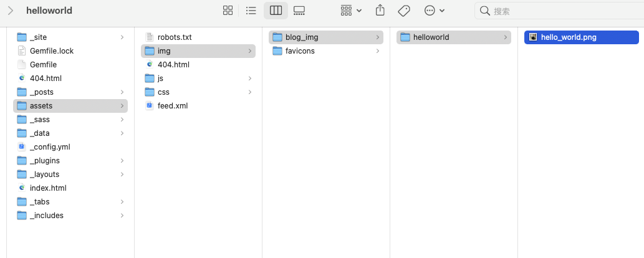Select index.html in first column
644x258 pixels.
click(x=47, y=188)
